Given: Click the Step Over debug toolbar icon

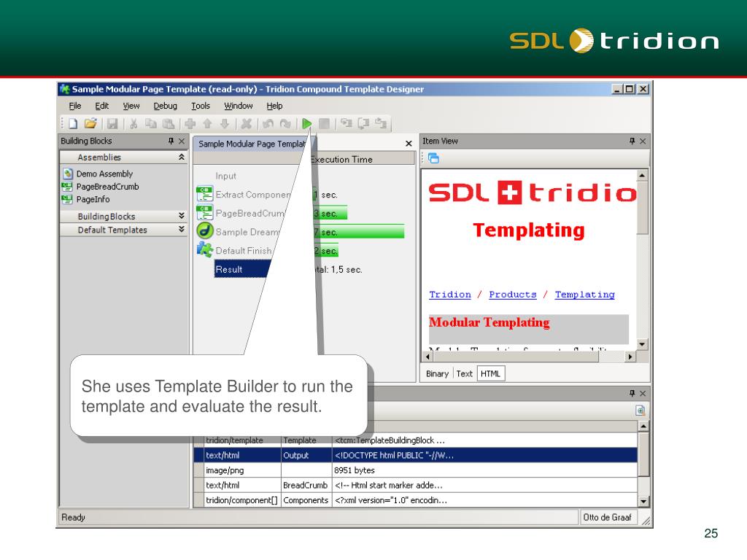Looking at the screenshot, I should point(363,124).
